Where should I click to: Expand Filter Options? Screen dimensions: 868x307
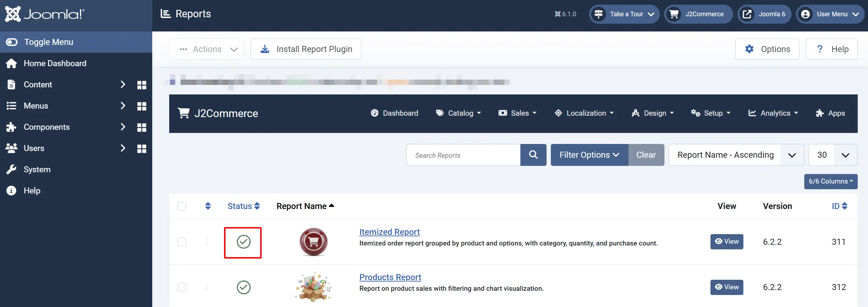point(589,155)
